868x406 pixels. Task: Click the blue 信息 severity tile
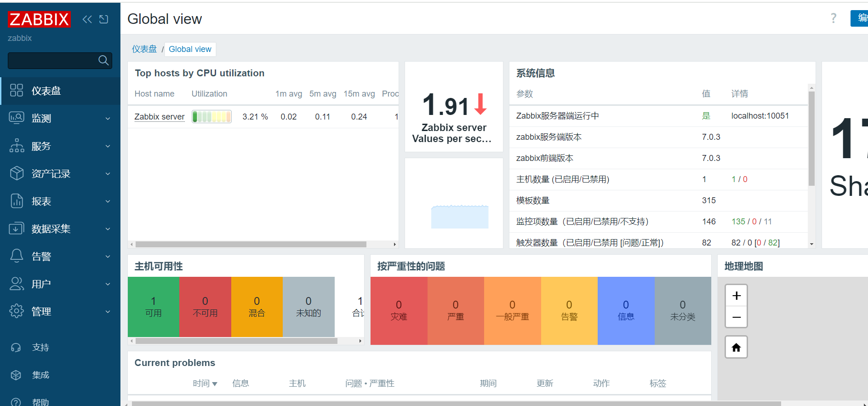tap(626, 310)
